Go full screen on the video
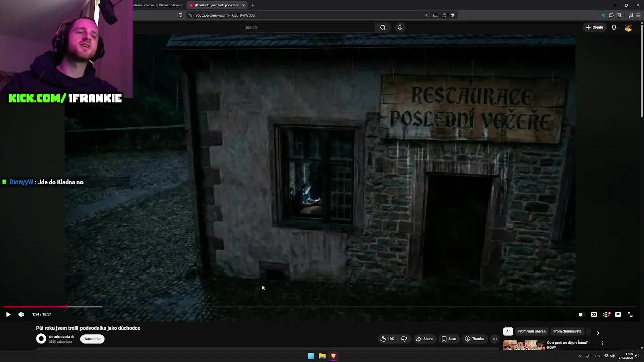This screenshot has height=362, width=644. [630, 314]
